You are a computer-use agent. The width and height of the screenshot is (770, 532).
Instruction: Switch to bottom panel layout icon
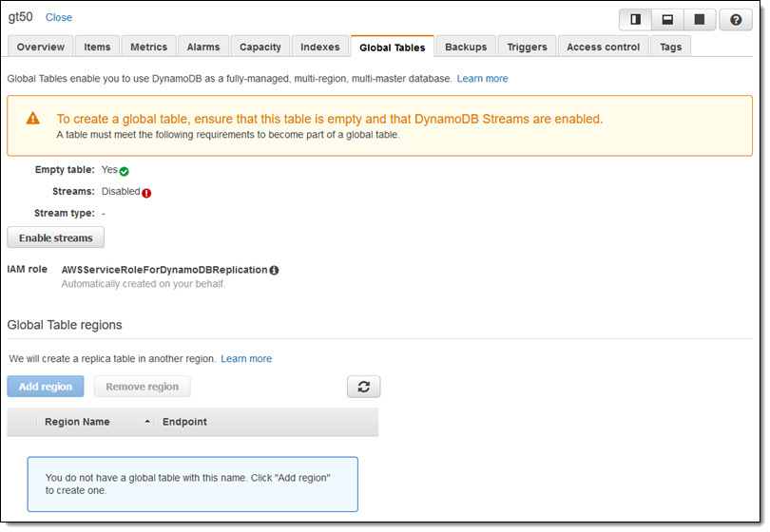pos(667,20)
